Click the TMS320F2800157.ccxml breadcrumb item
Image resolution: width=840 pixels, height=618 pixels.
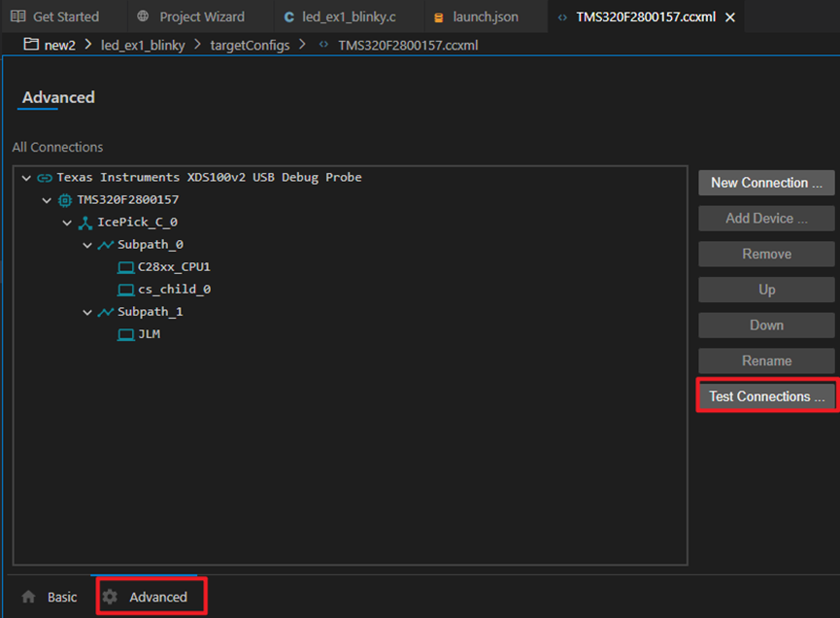tap(408, 45)
